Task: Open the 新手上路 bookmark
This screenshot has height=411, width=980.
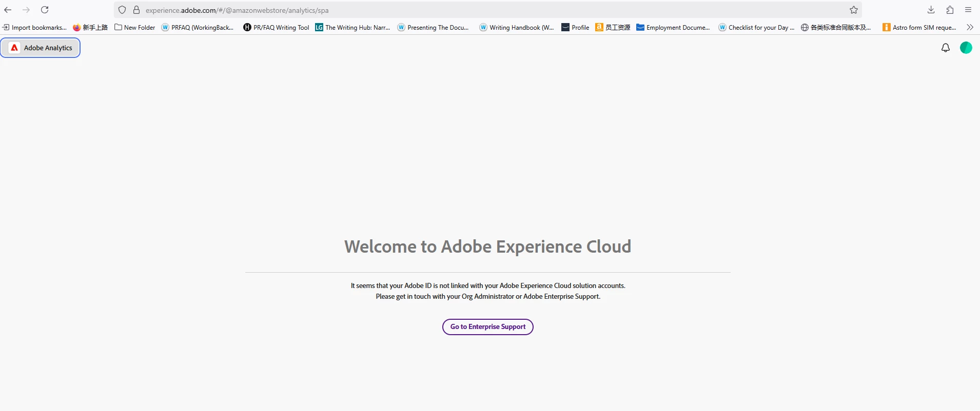Action: 90,28
